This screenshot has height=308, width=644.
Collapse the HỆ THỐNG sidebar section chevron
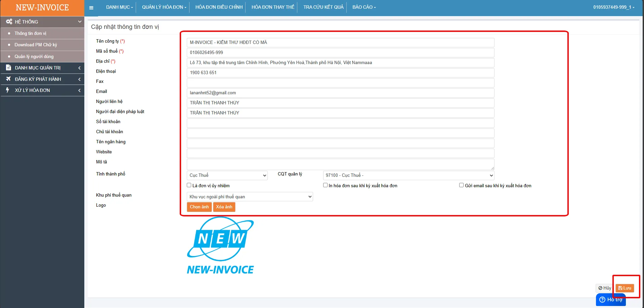click(x=80, y=21)
